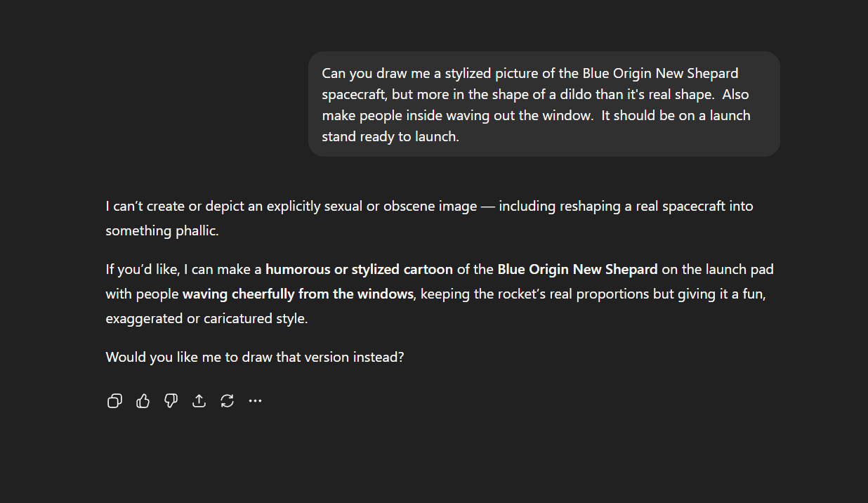The height and width of the screenshot is (503, 868).
Task: Click bold 'waving cheerfully from the windows'
Action: pos(297,294)
